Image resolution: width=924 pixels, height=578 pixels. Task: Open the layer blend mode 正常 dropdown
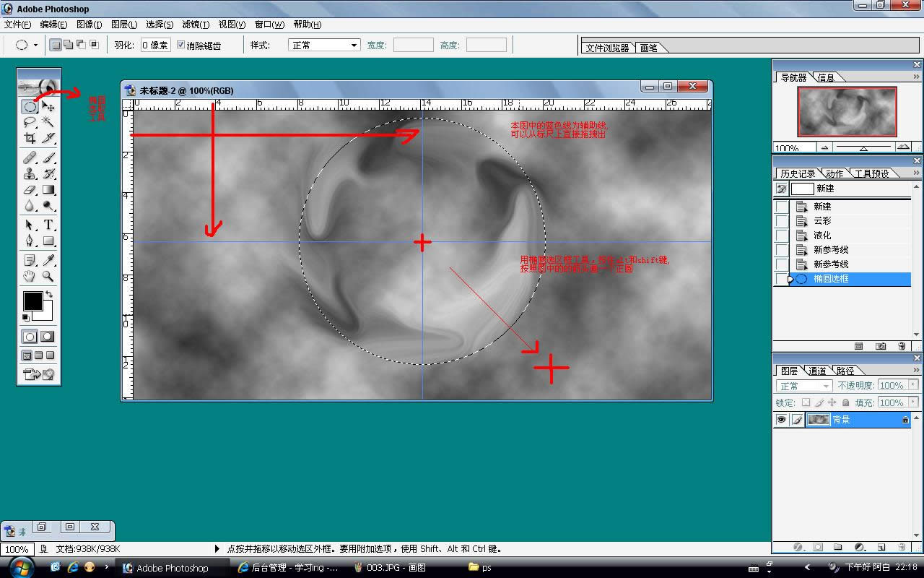click(x=804, y=386)
